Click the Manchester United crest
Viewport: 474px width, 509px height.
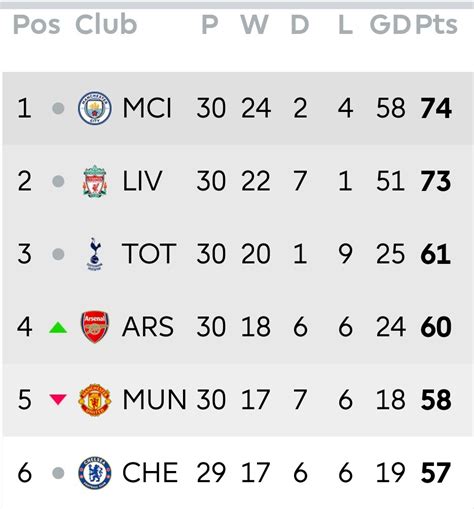(x=95, y=400)
